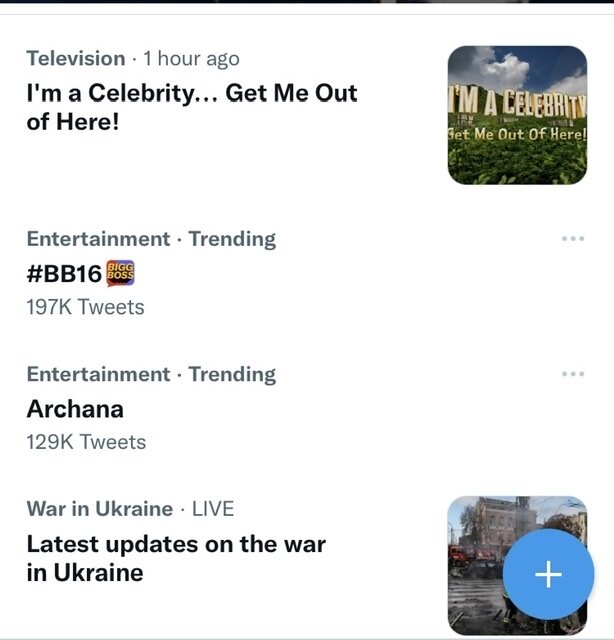Open more options for Archana trend
The image size is (614, 640).
573,374
